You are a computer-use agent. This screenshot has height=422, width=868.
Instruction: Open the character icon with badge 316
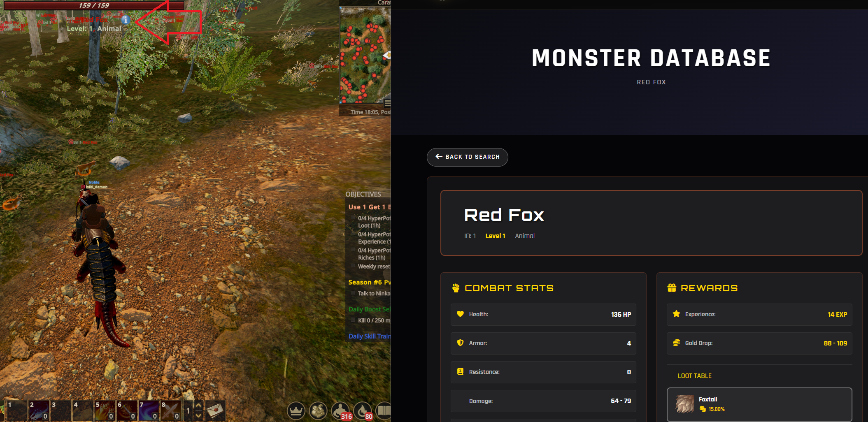pos(340,410)
